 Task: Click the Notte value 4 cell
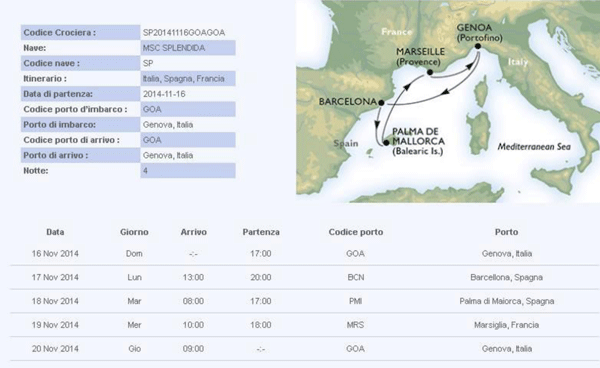point(188,170)
